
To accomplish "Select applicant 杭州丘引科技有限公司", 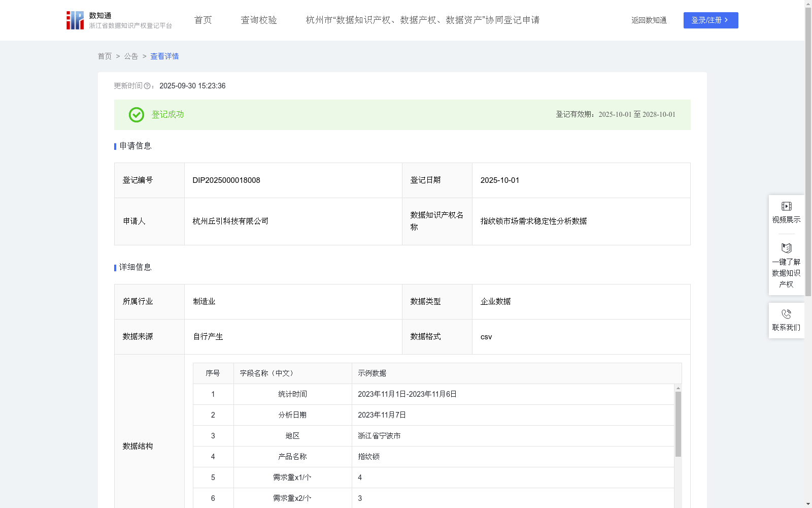I will point(230,221).
